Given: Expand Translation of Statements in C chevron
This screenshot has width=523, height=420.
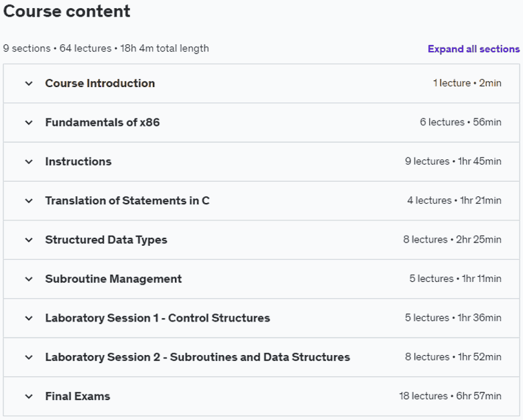Looking at the screenshot, I should click(x=29, y=201).
